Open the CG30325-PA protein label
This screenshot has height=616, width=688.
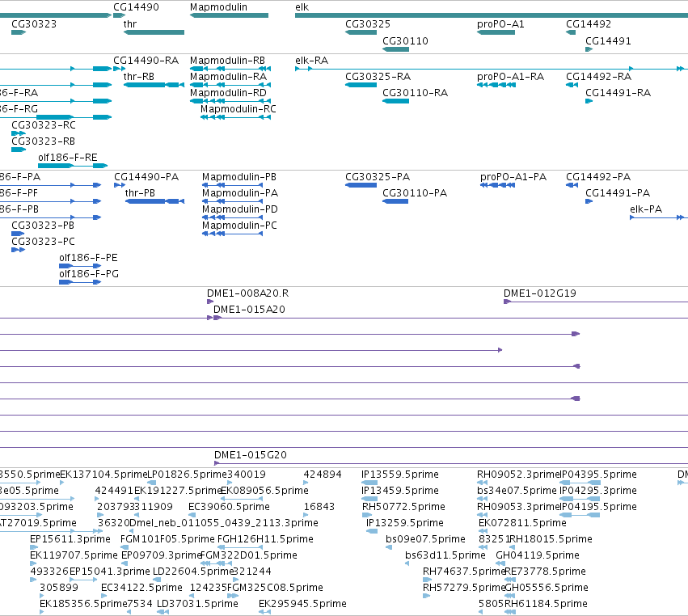(378, 177)
